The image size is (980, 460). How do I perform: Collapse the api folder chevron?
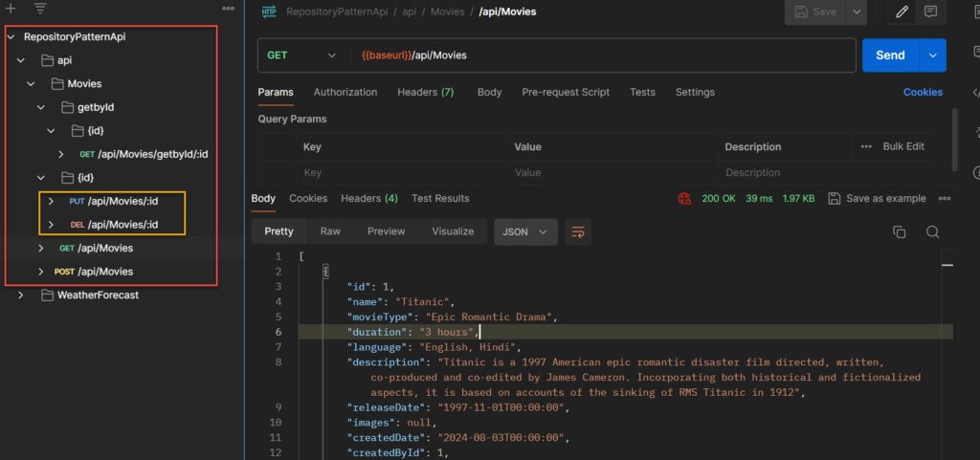click(x=21, y=60)
